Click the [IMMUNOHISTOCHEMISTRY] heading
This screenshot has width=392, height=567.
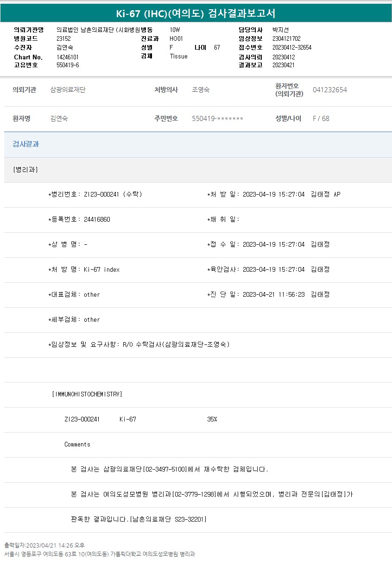tap(87, 394)
